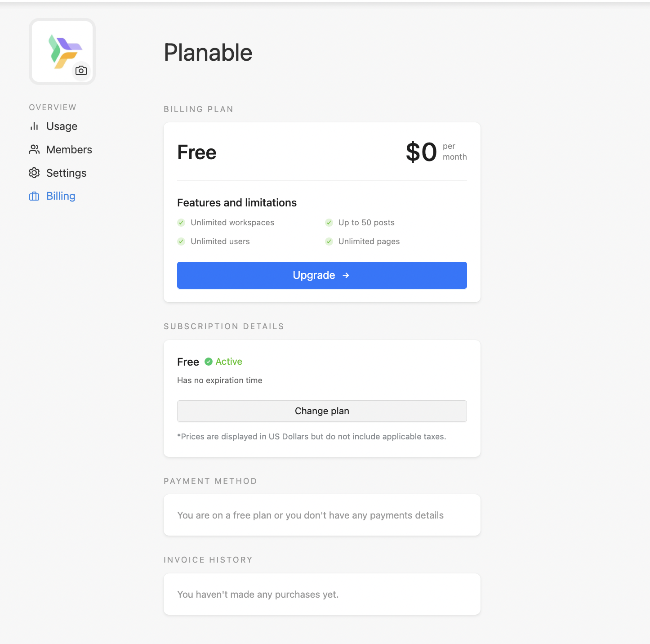The image size is (650, 644).
Task: Click the Members people icon
Action: point(34,150)
